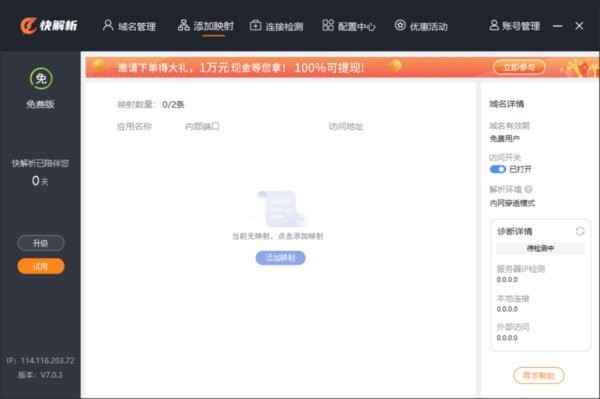This screenshot has height=399, width=600.
Task: Click the 寻求帮助 help button
Action: click(x=538, y=375)
